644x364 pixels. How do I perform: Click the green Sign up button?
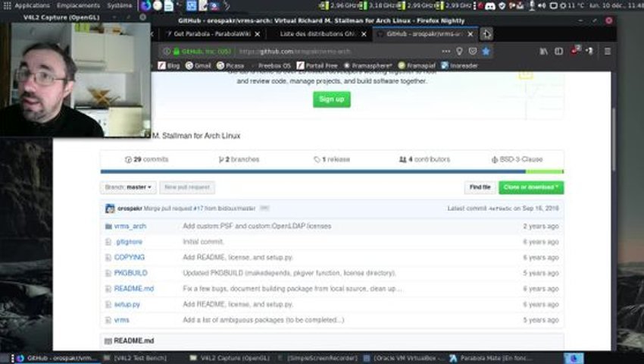point(331,99)
